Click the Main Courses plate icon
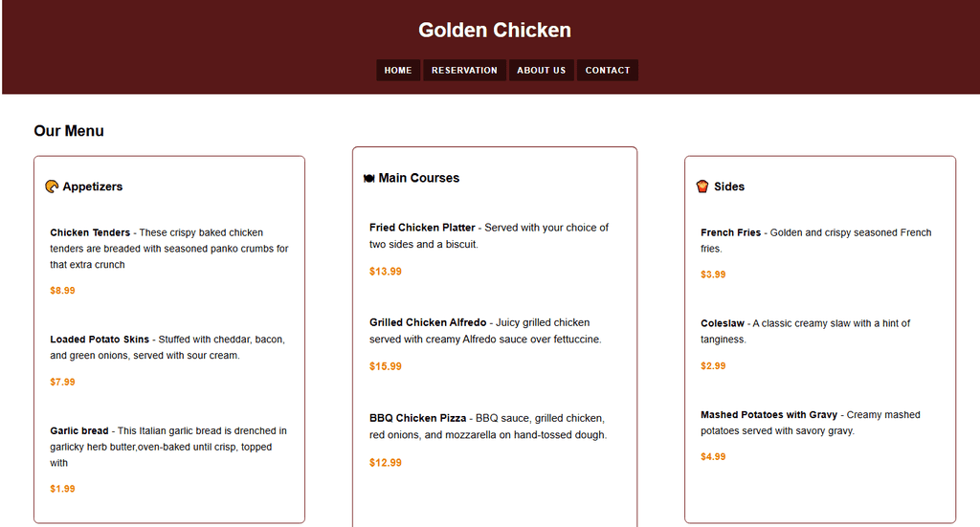The height and width of the screenshot is (527, 980). tap(368, 178)
